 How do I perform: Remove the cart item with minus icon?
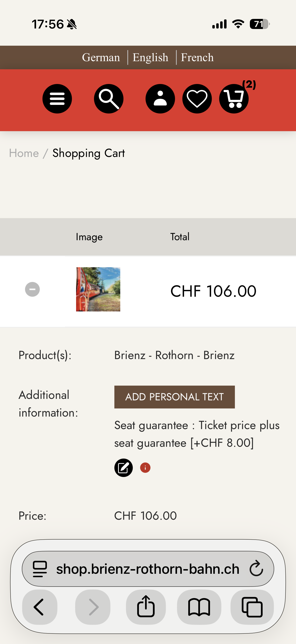tap(32, 289)
